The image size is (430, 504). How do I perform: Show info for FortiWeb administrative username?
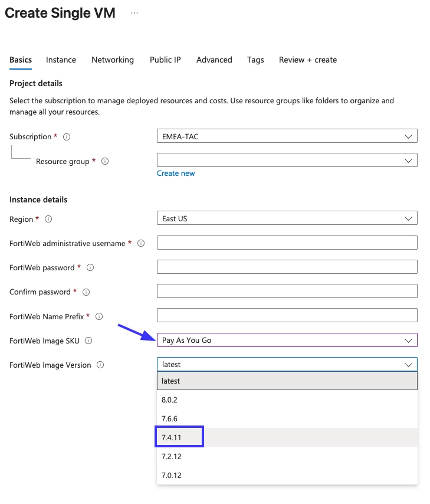[141, 243]
